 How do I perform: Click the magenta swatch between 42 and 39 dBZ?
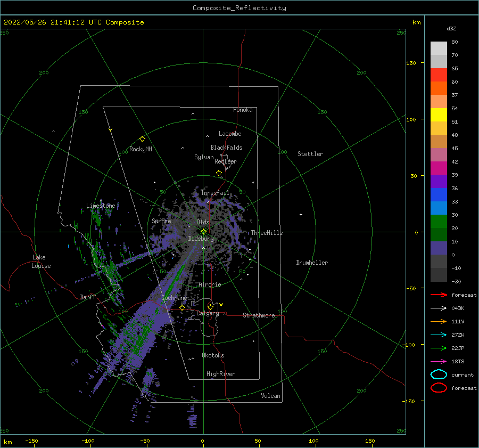pos(439,168)
